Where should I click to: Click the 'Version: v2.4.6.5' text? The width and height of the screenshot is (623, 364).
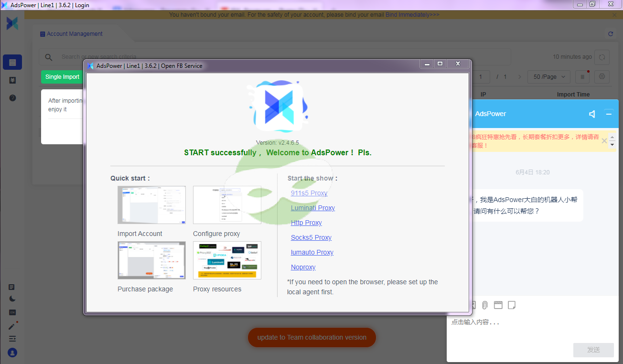pos(278,143)
